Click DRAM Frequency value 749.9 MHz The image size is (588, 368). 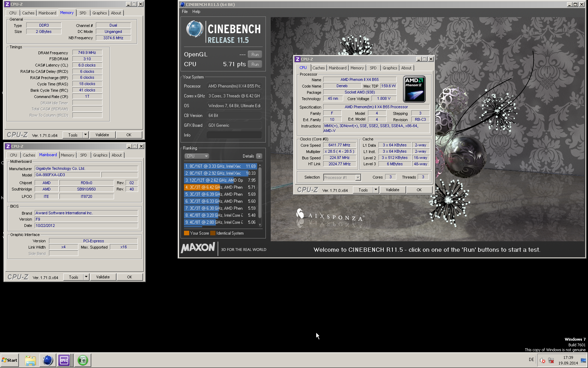(87, 53)
